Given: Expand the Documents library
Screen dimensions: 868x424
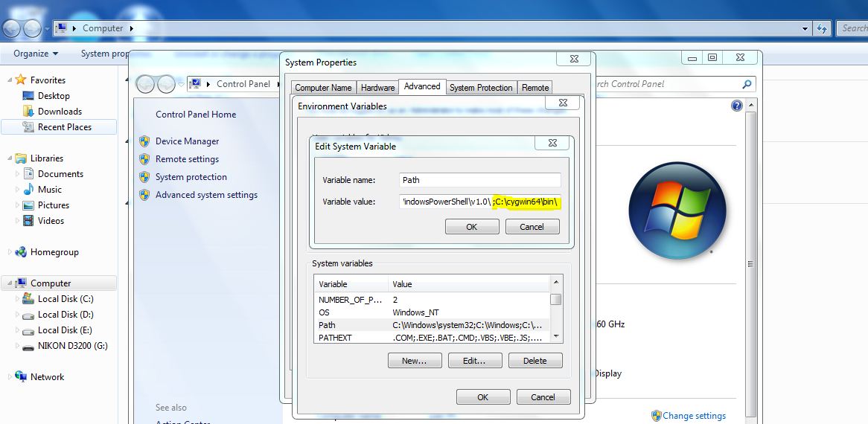Looking at the screenshot, I should pos(17,173).
